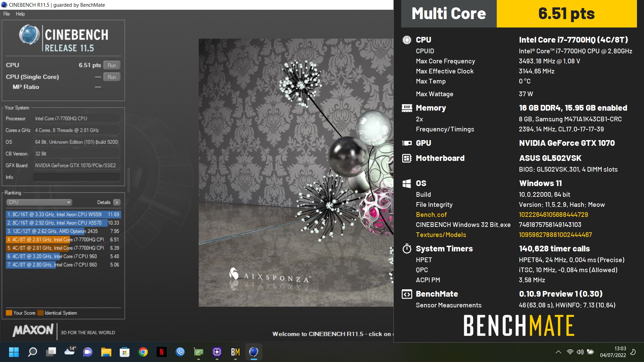
Task: Open Netflix from taskbar
Action: [x=162, y=352]
